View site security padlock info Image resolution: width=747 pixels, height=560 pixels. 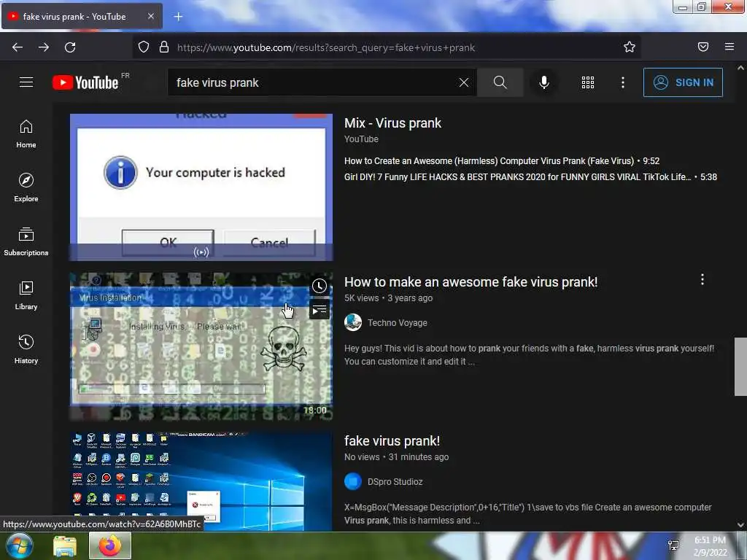coord(164,47)
